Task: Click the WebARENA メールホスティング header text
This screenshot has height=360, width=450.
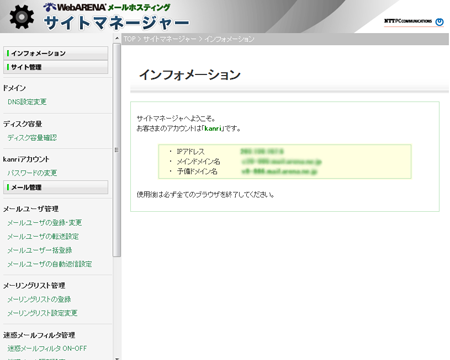Action: click(107, 7)
